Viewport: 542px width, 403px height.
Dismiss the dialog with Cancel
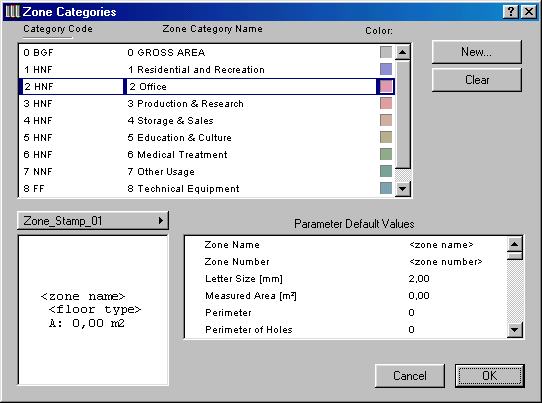coord(410,376)
